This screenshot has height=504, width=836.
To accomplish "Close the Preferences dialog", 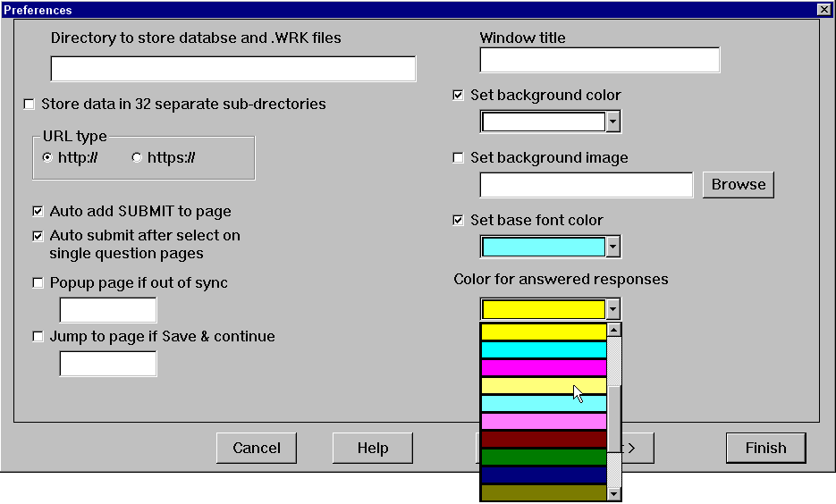I will pos(823,9).
